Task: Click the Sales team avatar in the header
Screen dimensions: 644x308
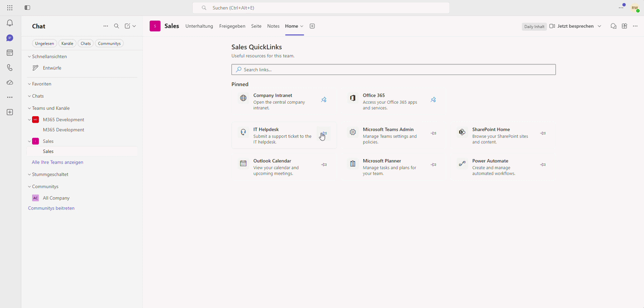Action: 155,26
